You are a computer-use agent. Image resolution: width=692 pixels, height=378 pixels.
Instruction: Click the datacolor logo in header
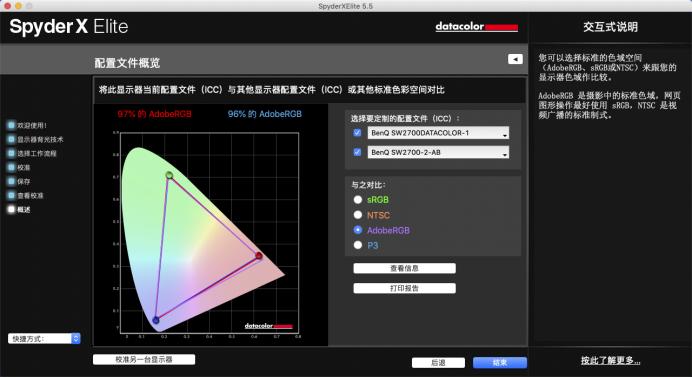point(477,27)
